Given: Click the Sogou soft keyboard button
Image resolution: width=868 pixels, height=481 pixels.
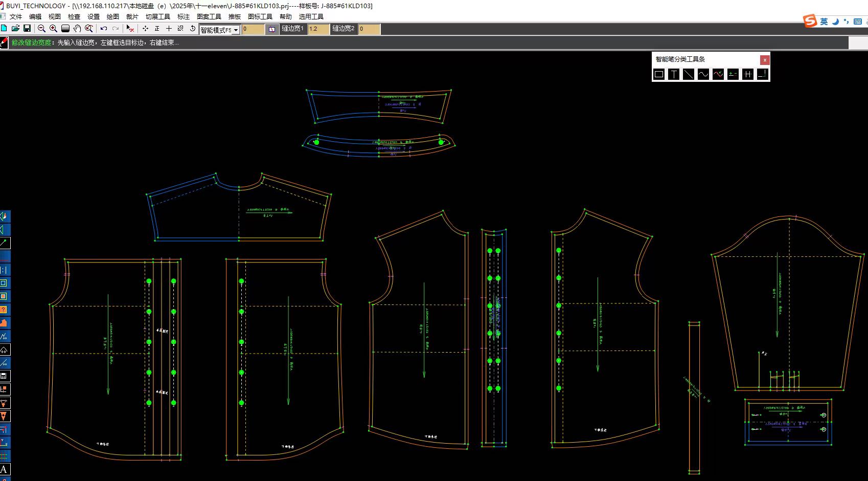Looking at the screenshot, I should pyautogui.click(x=858, y=21).
